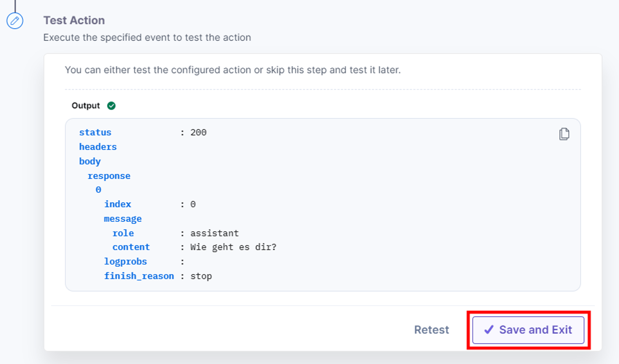Viewport: 619px width, 364px height.
Task: Expand the headers tree key
Action: pos(98,147)
